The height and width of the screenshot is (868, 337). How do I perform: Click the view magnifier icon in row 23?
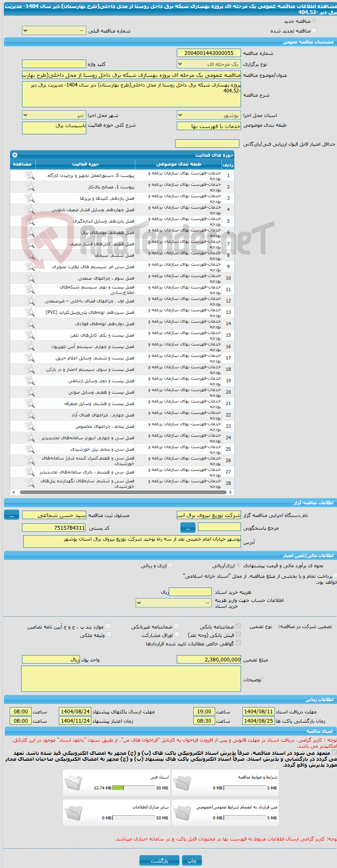coord(30,426)
